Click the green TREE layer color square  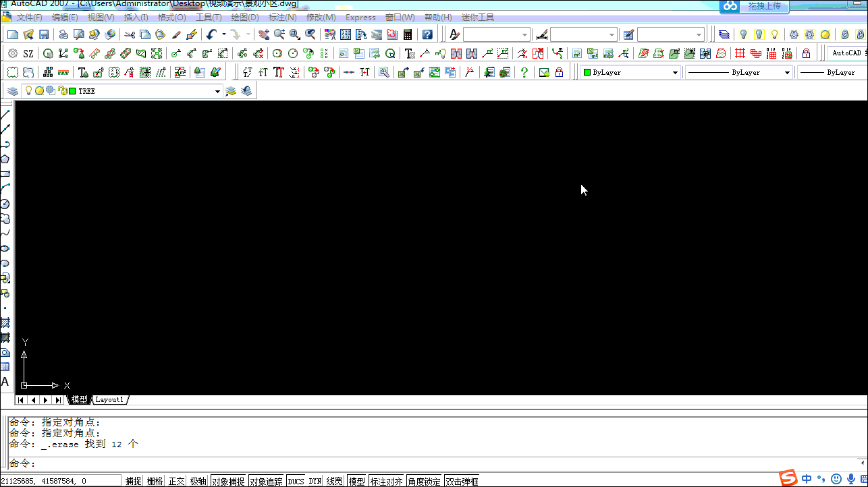pos(72,91)
